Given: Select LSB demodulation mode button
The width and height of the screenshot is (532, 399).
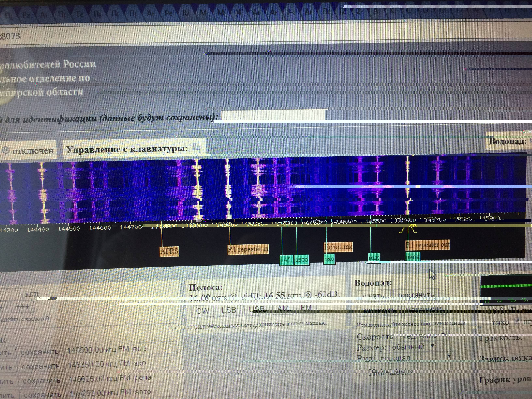Looking at the screenshot, I should click(229, 310).
